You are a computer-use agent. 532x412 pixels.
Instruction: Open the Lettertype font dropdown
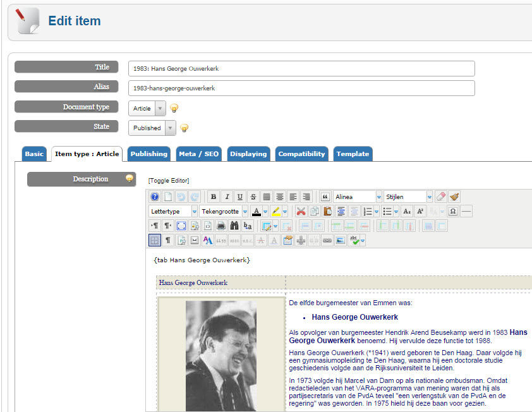point(173,212)
